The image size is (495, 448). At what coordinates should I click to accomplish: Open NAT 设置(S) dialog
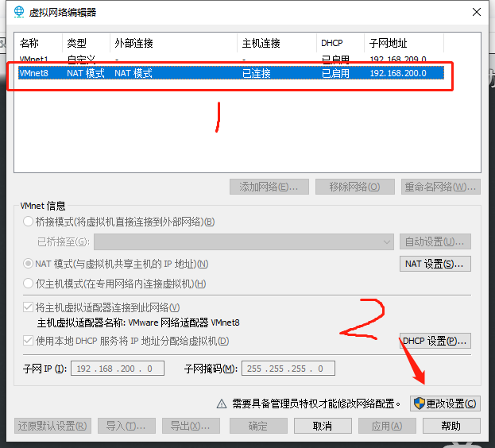coord(435,264)
